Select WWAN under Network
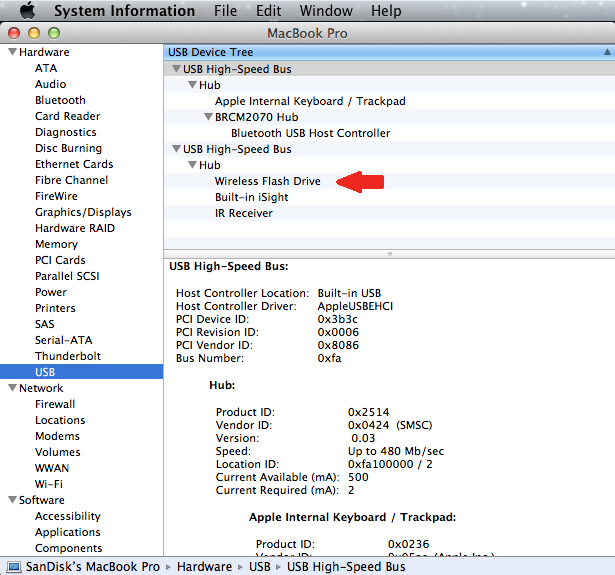 52,468
